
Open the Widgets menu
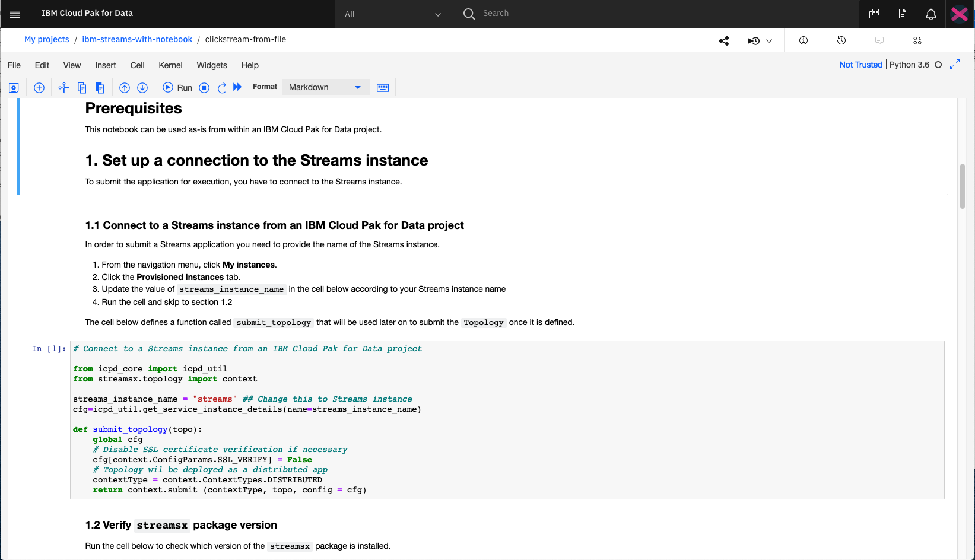pos(212,65)
